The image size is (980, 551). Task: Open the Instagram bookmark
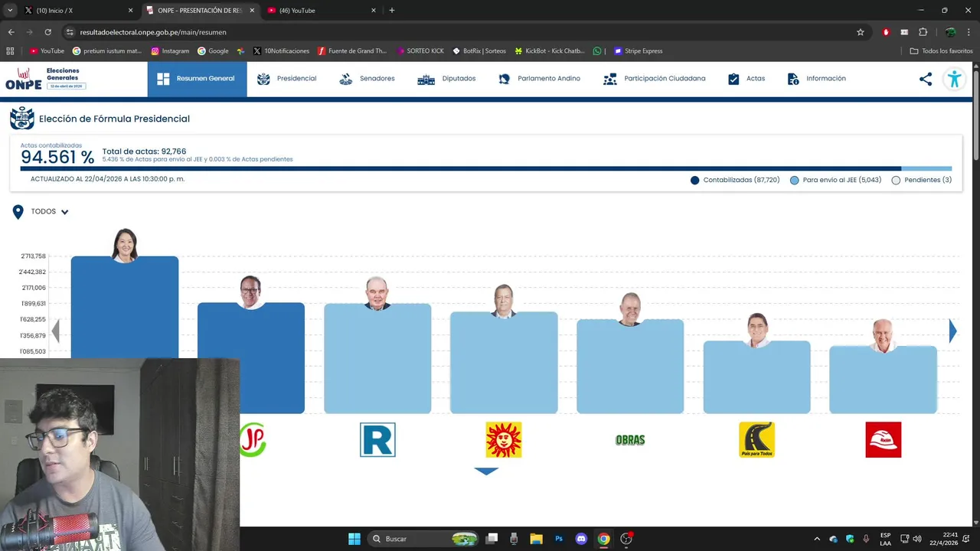(170, 51)
